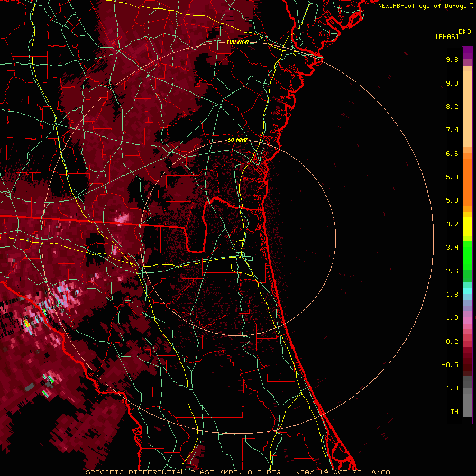The image size is (476, 476).
Task: Select the 3.4 scale value
Action: pyautogui.click(x=452, y=248)
